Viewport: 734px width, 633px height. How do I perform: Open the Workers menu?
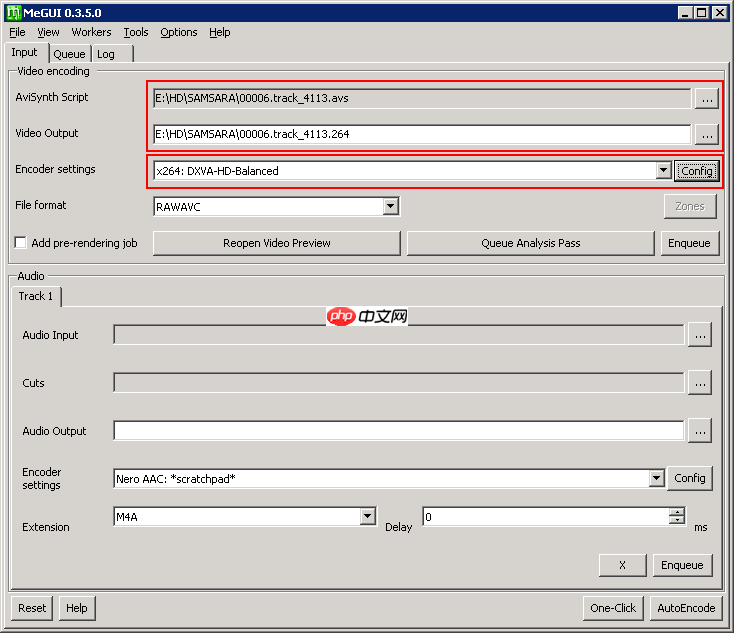pos(91,32)
